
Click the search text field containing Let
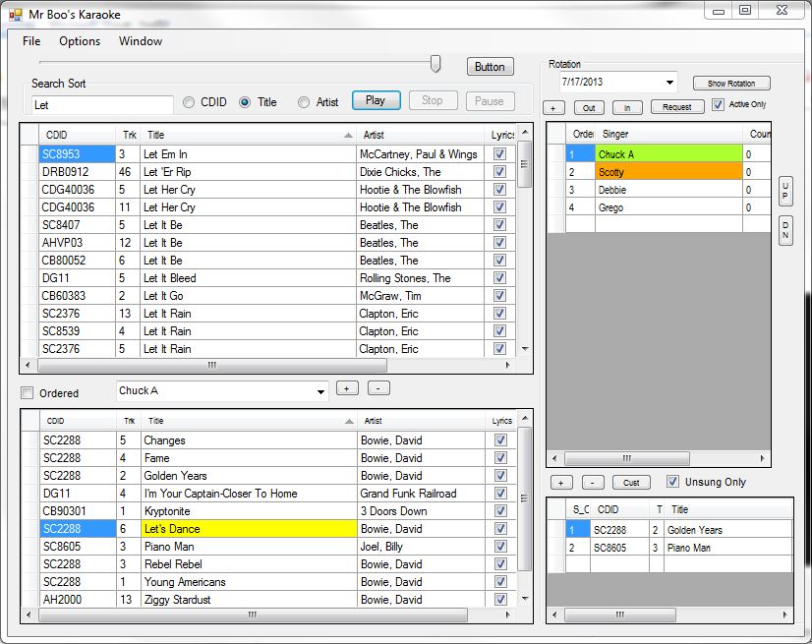pos(102,104)
